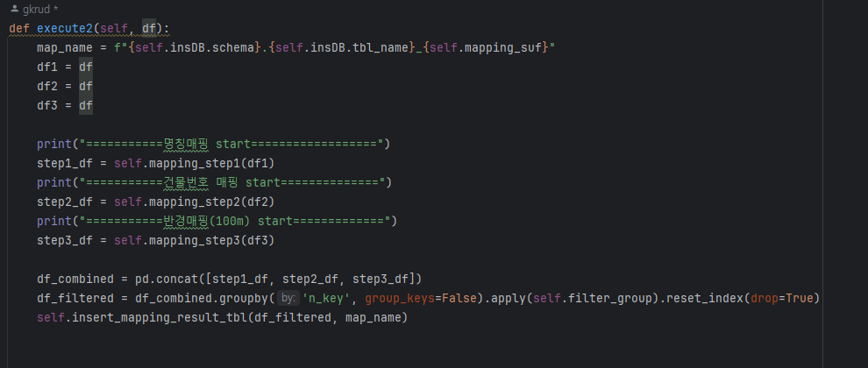Click the 명칭매핑 start print string

(x=232, y=144)
